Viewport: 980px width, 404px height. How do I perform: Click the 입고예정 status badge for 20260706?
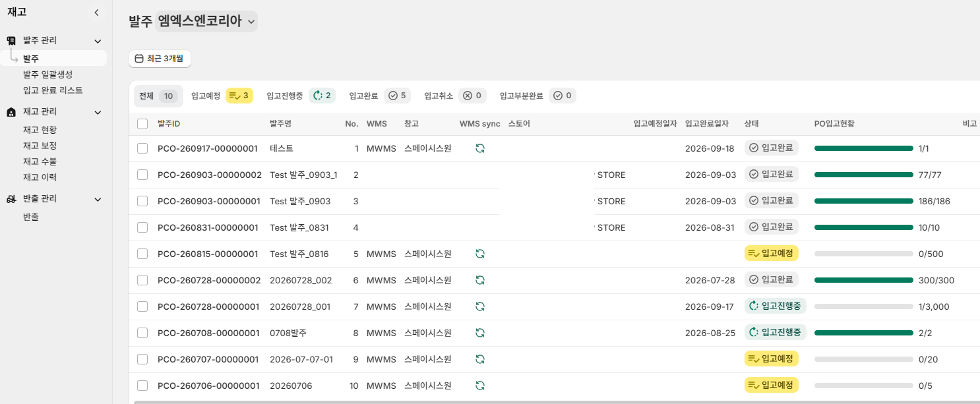[771, 385]
